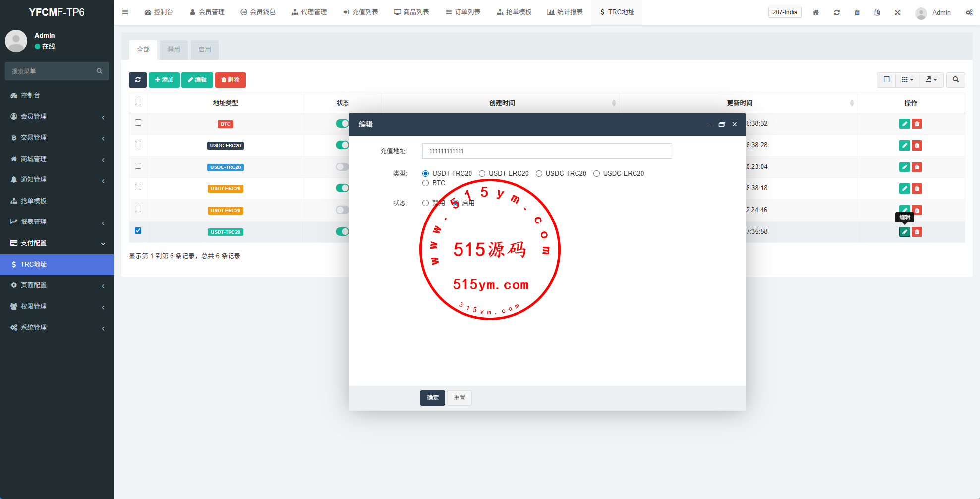The image size is (980, 499).
Task: Open the column display dropdown
Action: click(x=907, y=80)
